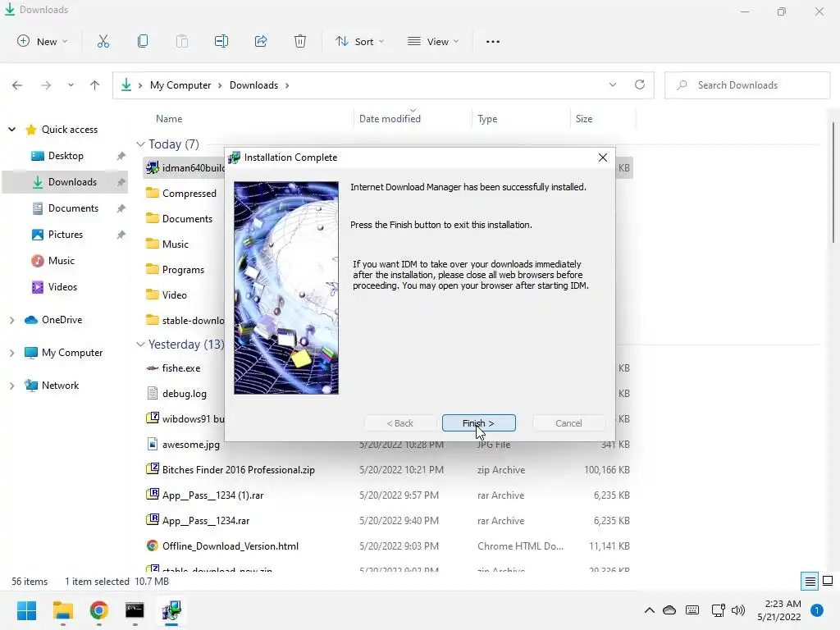Select Offline_Download_Version.html file
This screenshot has width=840, height=630.
tap(223, 546)
